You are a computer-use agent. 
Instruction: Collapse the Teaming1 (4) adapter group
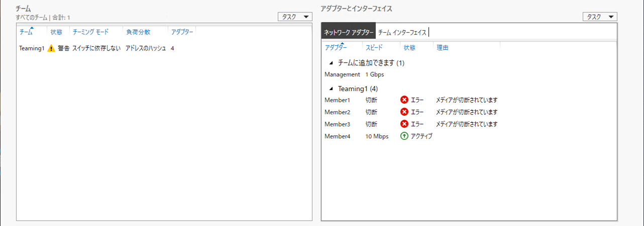(331, 89)
